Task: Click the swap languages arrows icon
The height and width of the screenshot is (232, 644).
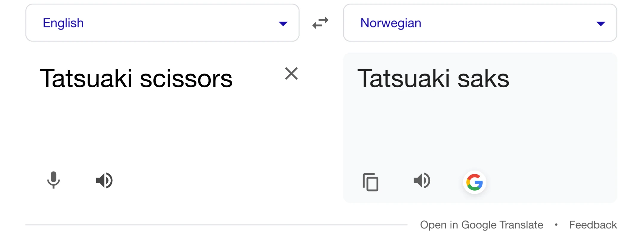Action: 321,22
